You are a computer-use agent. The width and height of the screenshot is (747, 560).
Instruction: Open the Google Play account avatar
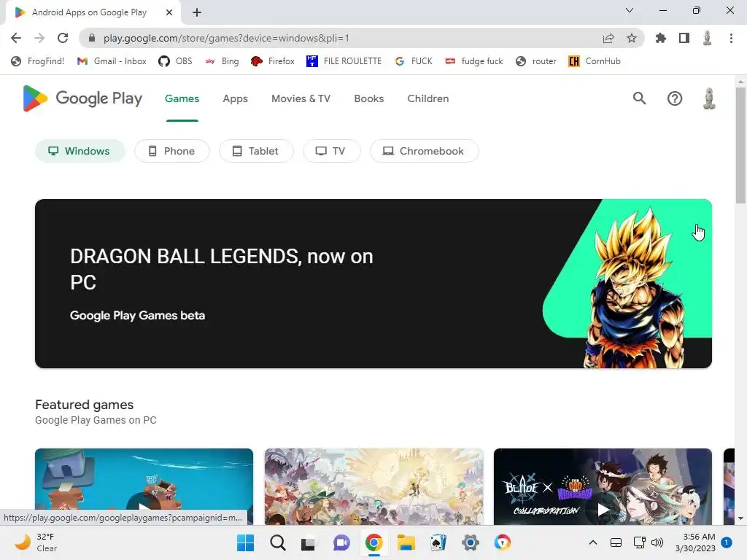pyautogui.click(x=709, y=98)
